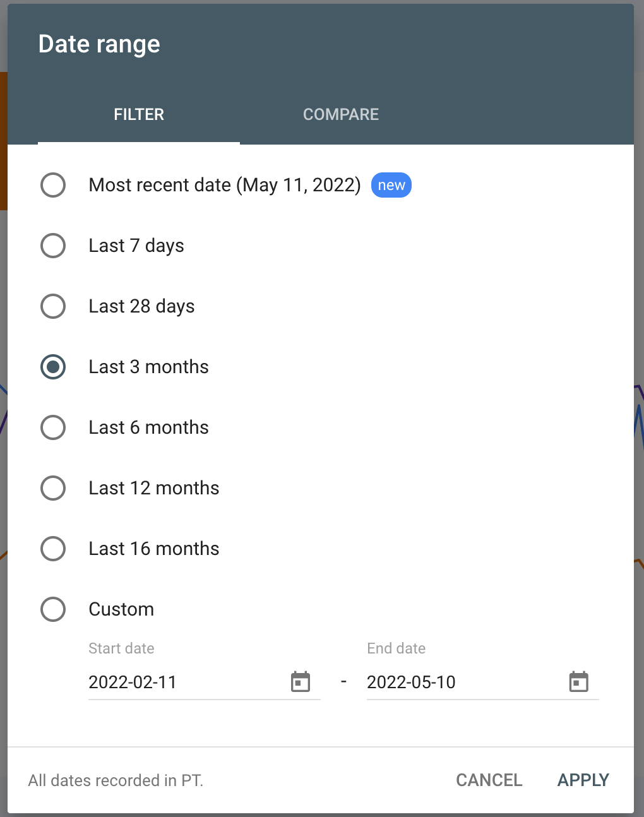Enable the Custom date range radio button
644x817 pixels.
tap(53, 609)
